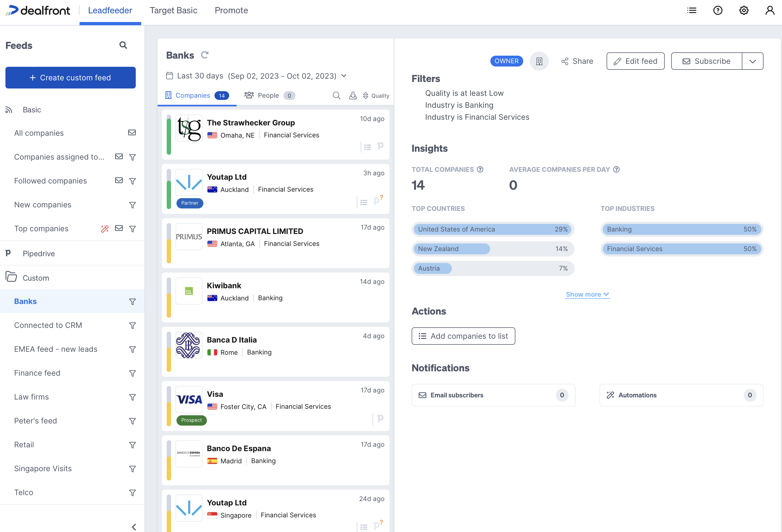Screen dimensions: 782x532
Task: Toggle email subscription for All companies feed
Action: 132,133
